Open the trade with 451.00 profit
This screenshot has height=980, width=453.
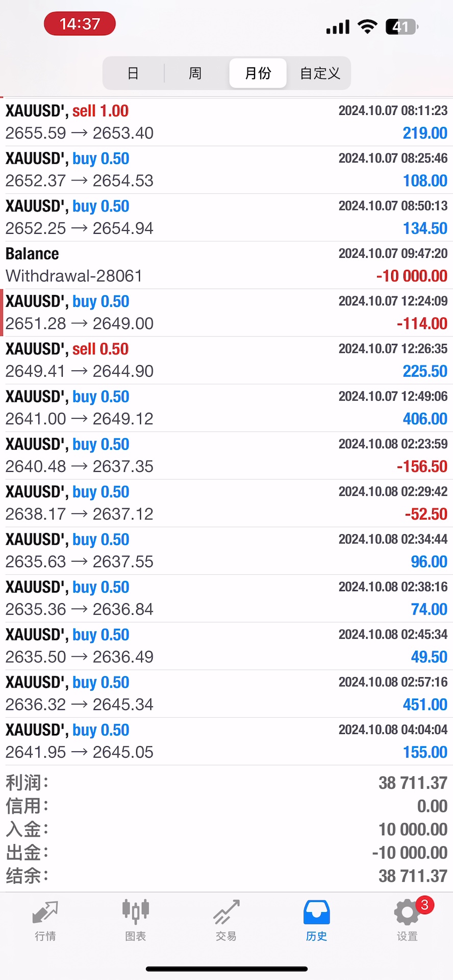coord(226,694)
